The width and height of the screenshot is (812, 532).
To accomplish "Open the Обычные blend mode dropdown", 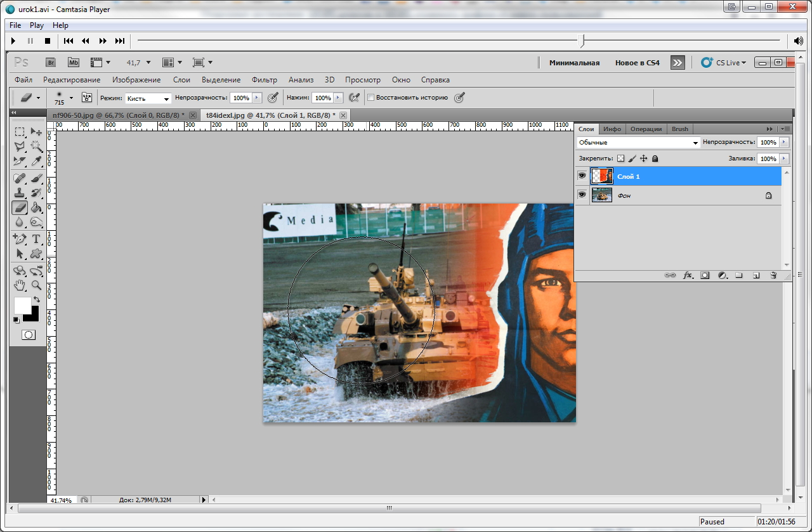I will (638, 143).
